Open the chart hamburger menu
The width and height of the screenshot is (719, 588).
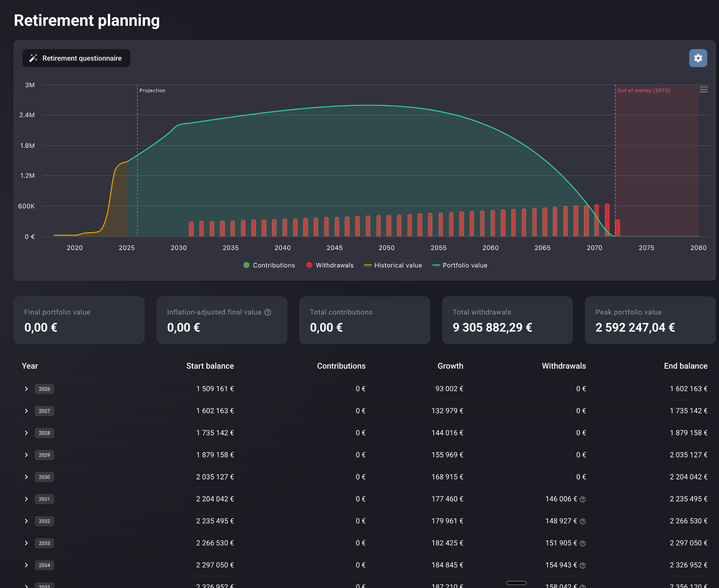coord(704,89)
